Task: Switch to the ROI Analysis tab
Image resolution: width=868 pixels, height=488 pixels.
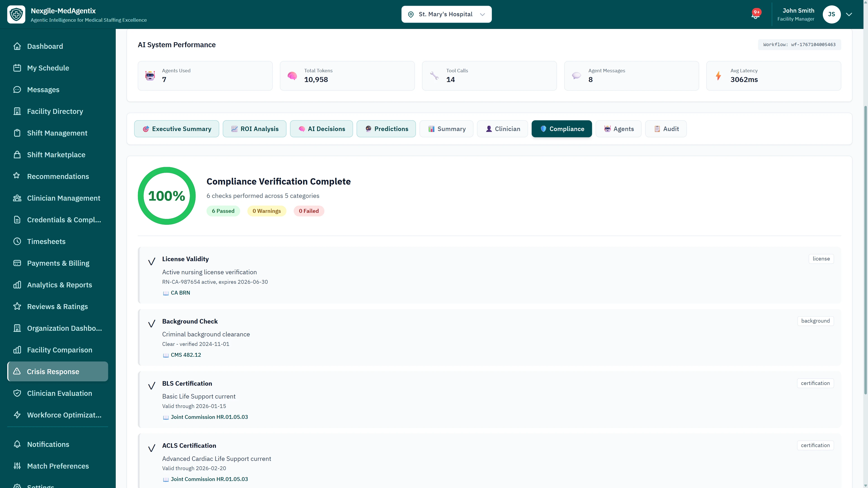Action: pos(254,129)
